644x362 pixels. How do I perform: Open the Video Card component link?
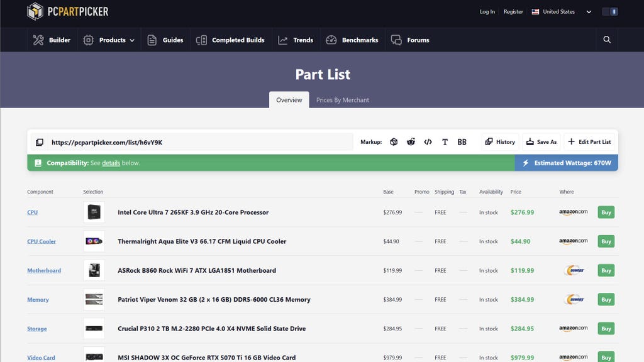41,358
